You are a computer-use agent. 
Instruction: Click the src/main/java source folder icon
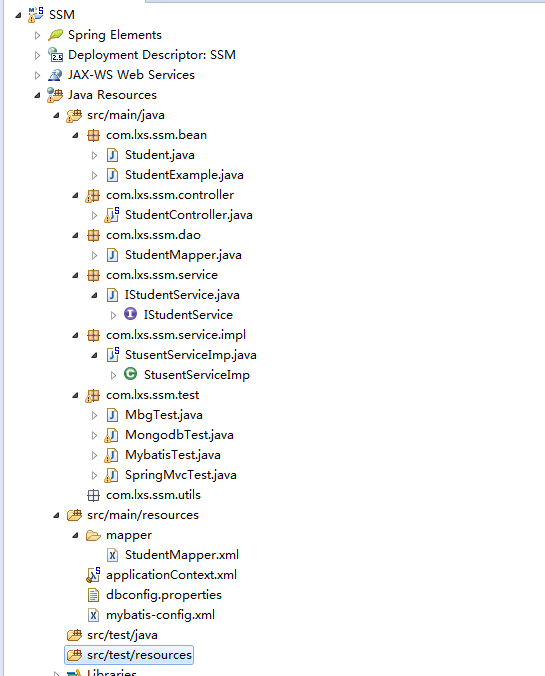click(x=74, y=115)
